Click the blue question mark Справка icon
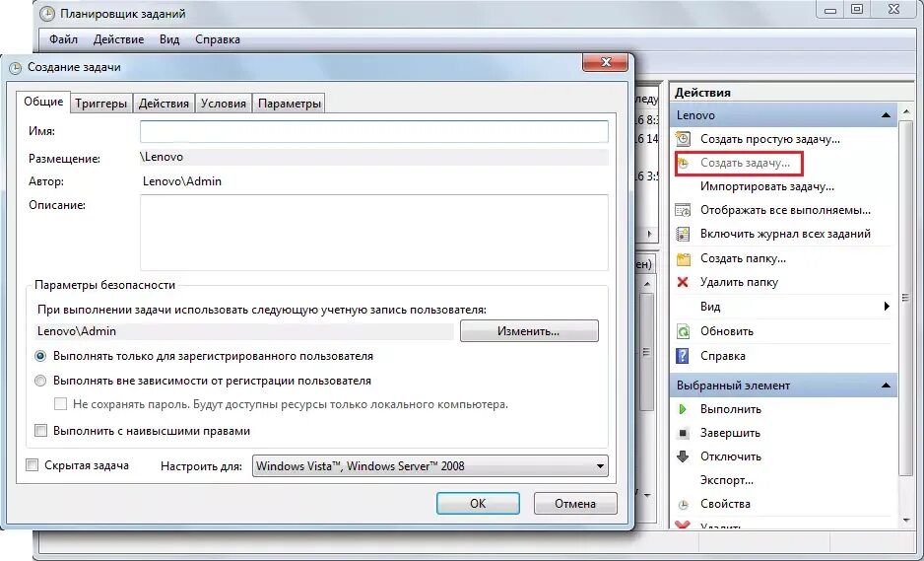Image resolution: width=924 pixels, height=561 pixels. click(683, 356)
